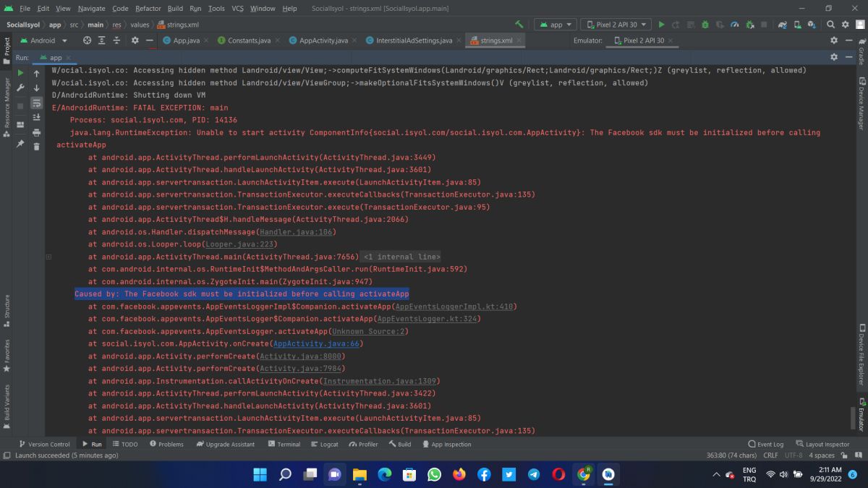The image size is (868, 488).
Task: Change CRLF line separator in status bar
Action: [x=770, y=455]
